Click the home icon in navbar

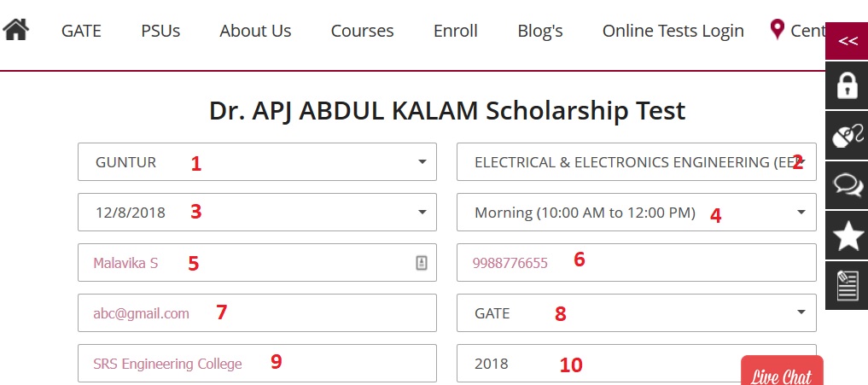coord(16,30)
